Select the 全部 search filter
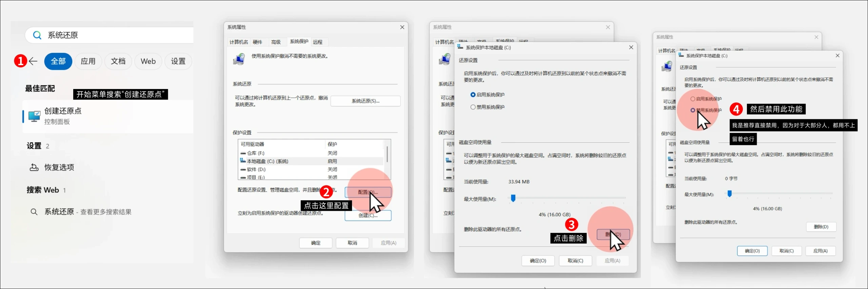 pyautogui.click(x=58, y=61)
